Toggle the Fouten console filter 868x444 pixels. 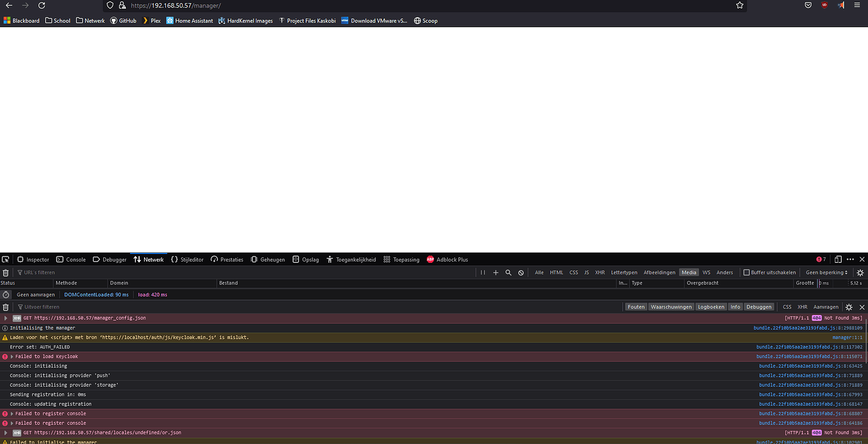coord(636,306)
